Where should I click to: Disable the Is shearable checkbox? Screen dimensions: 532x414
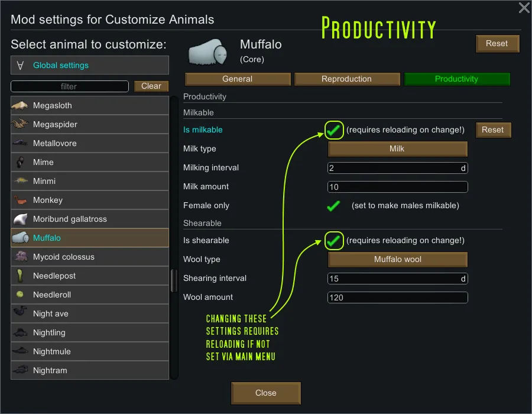(334, 240)
